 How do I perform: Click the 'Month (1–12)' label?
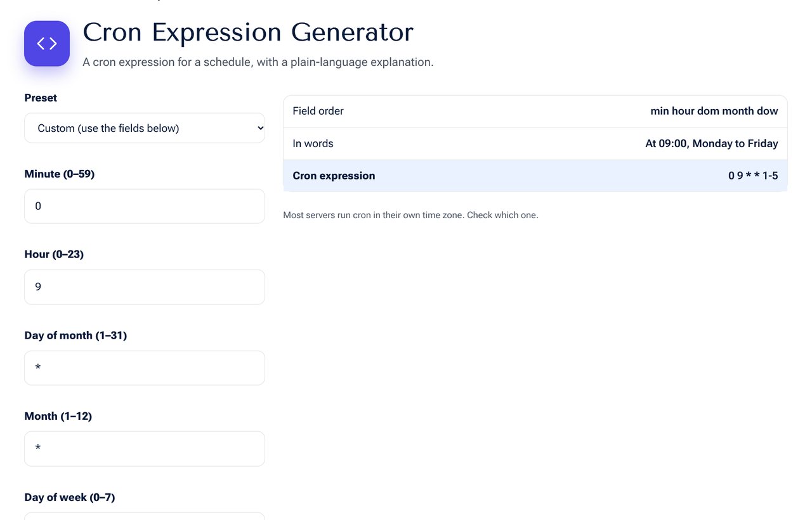58,416
